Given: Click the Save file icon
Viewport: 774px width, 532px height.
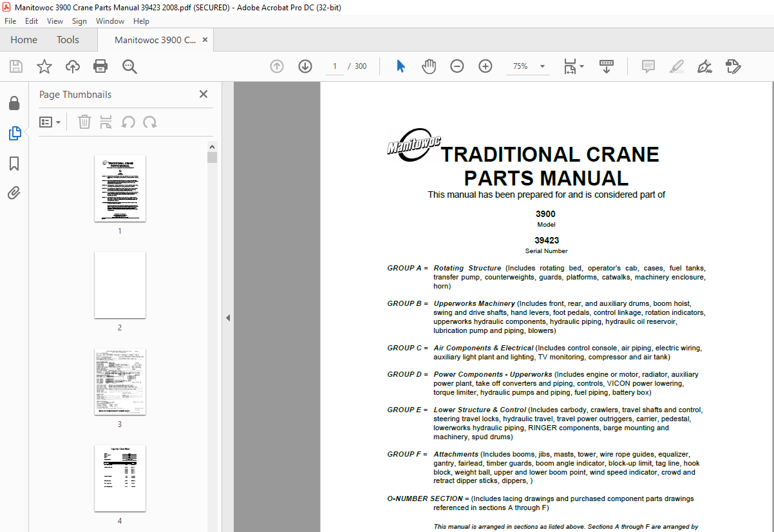Looking at the screenshot, I should (15, 66).
